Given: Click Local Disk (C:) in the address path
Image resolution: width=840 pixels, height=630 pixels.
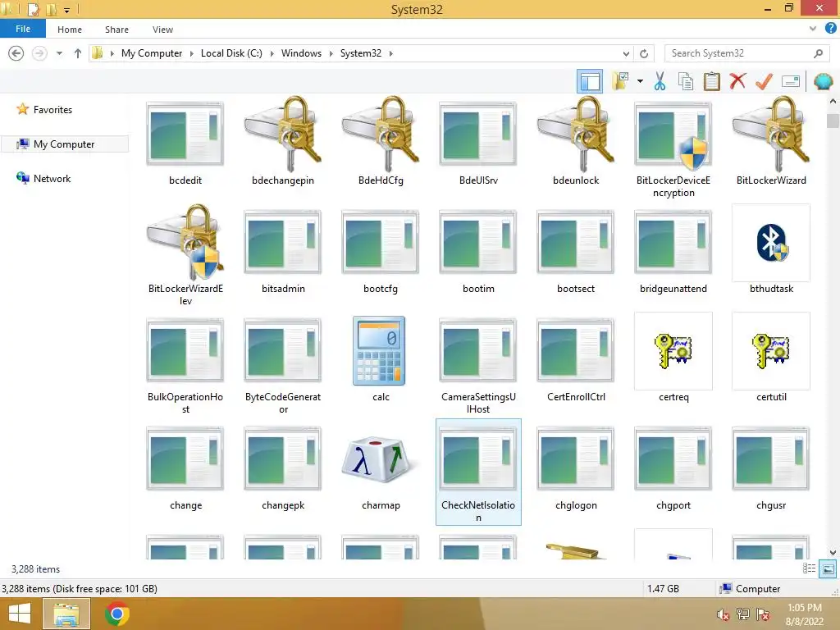Looking at the screenshot, I should pyautogui.click(x=231, y=53).
